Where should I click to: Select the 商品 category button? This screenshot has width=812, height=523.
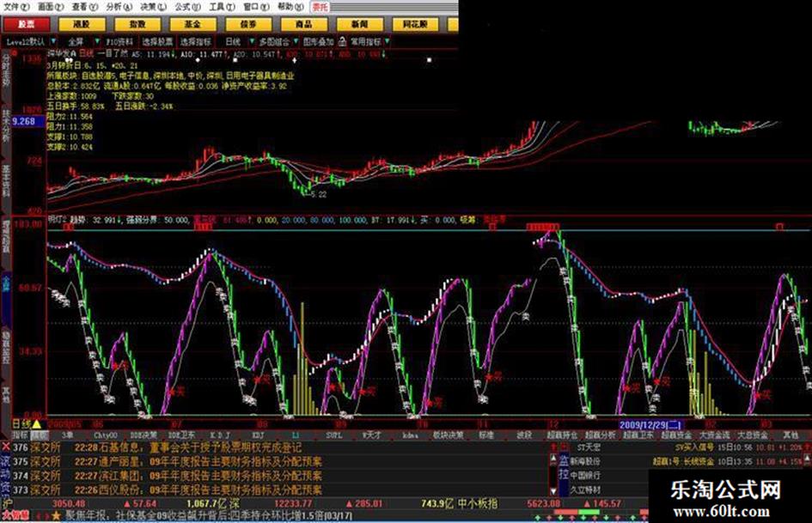coord(303,24)
